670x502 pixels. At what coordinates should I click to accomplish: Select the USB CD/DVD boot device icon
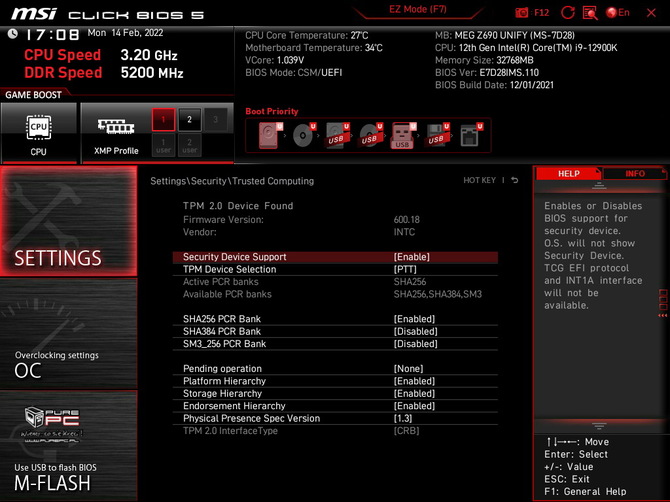[x=370, y=135]
